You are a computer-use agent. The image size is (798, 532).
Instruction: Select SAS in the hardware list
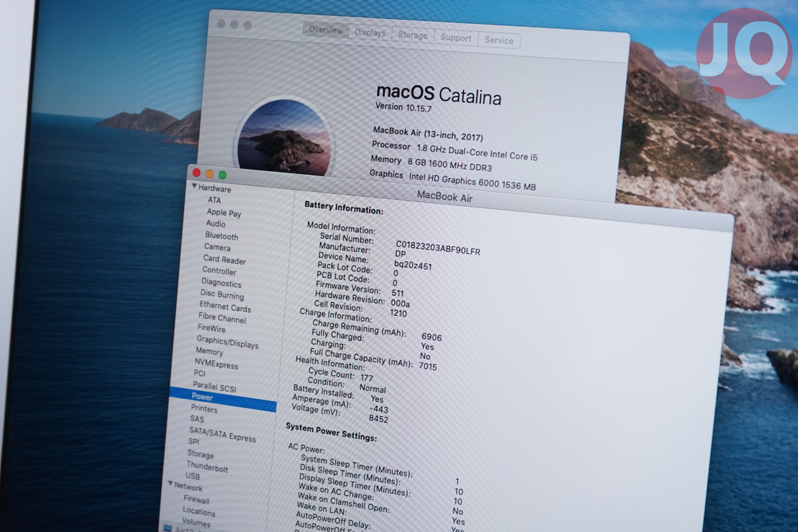pos(197,419)
